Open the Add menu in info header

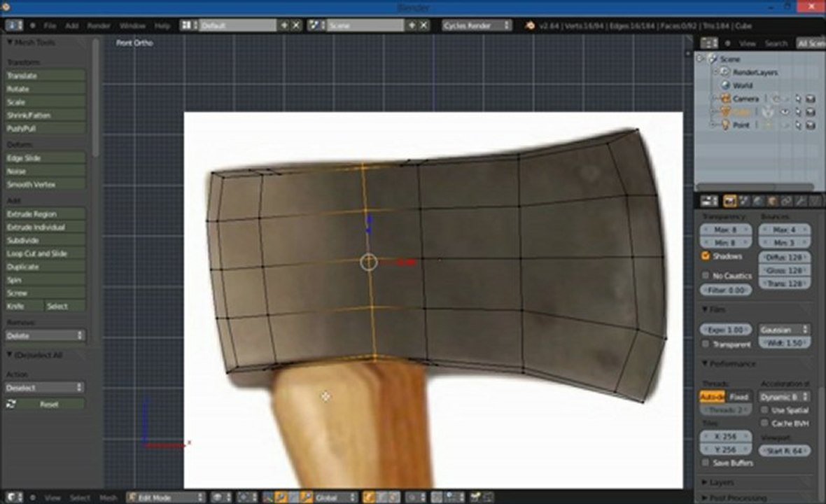71,25
